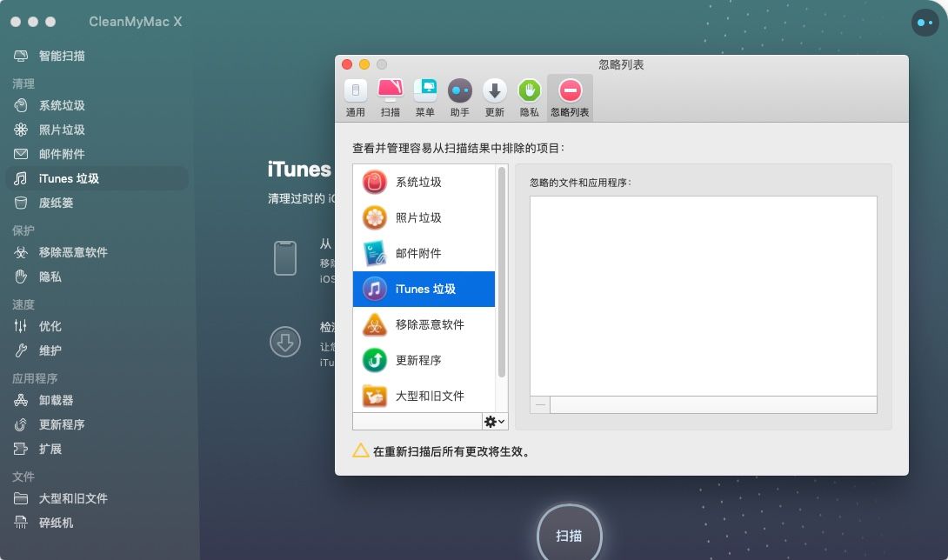Open 移除恶意软件 in the main sidebar
Image resolution: width=948 pixels, height=560 pixels.
[97, 252]
